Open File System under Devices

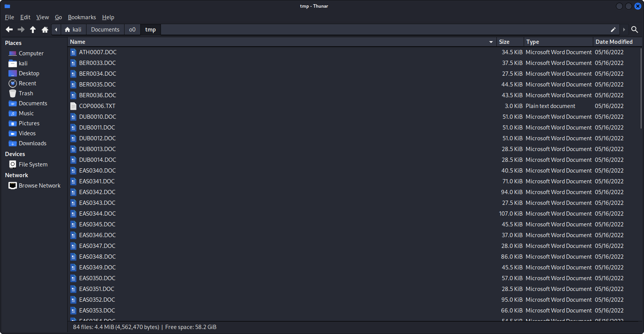coord(33,165)
